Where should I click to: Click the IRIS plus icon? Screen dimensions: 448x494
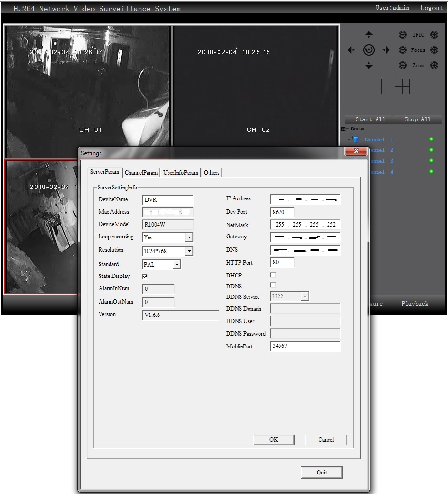[x=434, y=35]
